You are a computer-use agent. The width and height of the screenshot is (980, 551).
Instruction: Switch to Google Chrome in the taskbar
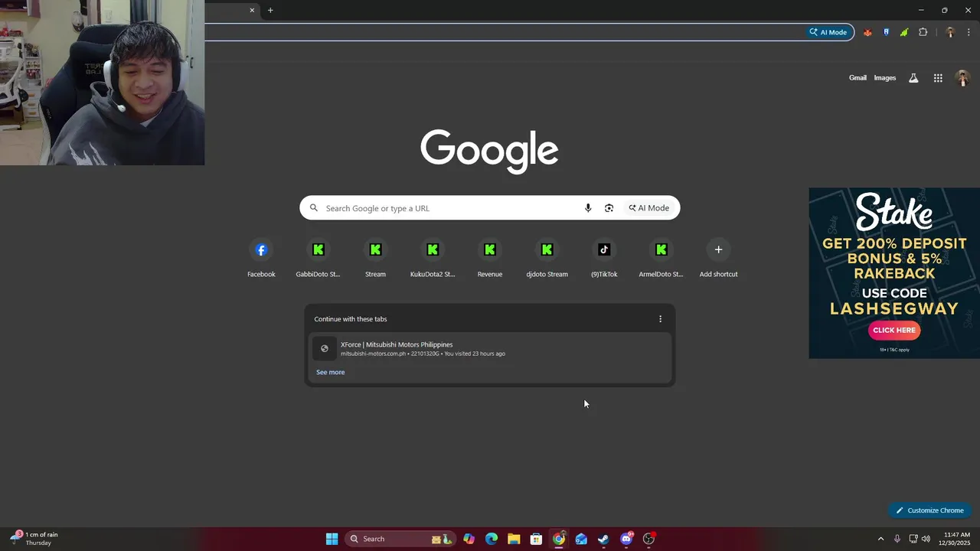pyautogui.click(x=559, y=539)
